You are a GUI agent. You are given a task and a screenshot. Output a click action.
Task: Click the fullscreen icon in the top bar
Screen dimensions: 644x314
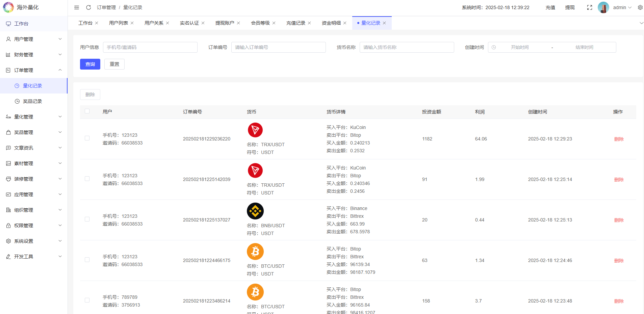(590, 7)
